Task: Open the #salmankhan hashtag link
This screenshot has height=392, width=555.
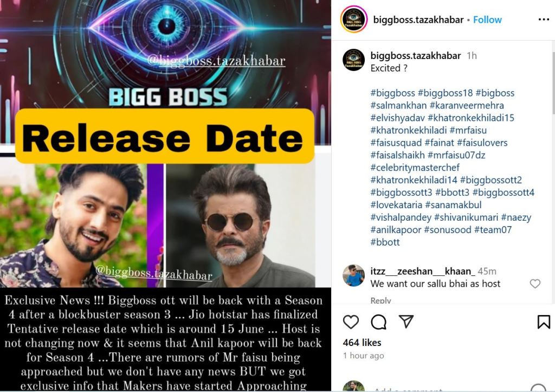Action: coord(398,106)
